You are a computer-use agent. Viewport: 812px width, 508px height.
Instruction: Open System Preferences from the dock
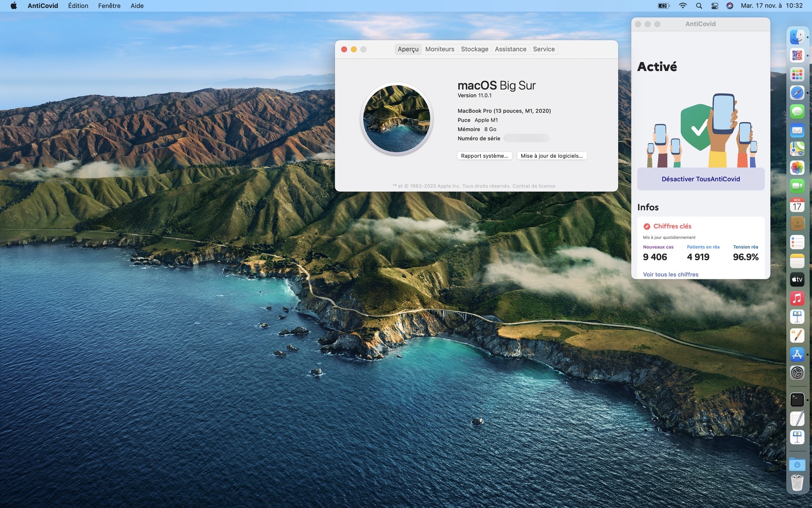point(797,373)
